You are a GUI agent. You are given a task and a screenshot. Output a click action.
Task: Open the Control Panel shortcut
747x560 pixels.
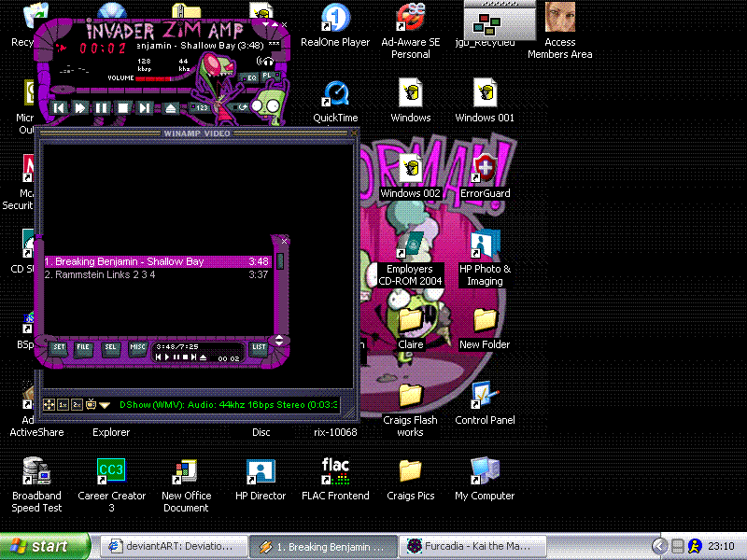(x=485, y=403)
